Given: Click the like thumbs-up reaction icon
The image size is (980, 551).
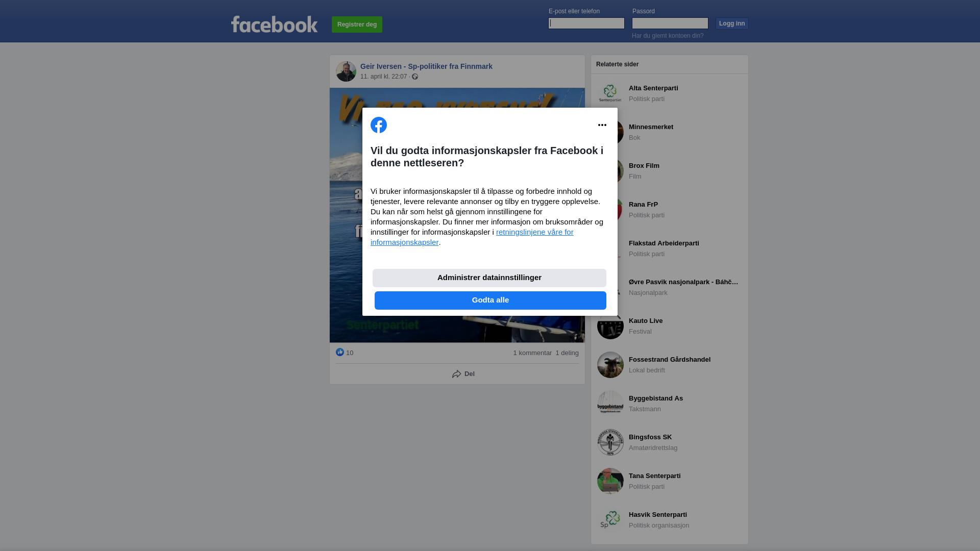Looking at the screenshot, I should point(340,352).
